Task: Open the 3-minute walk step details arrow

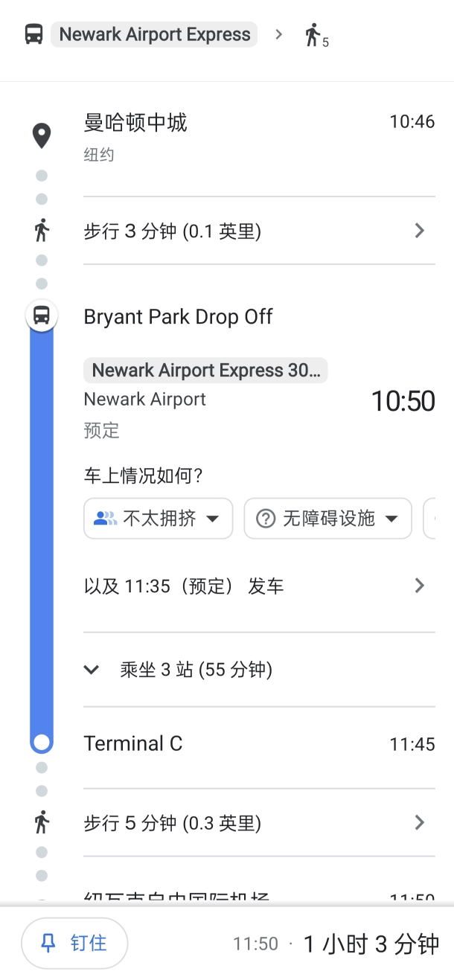Action: (419, 231)
